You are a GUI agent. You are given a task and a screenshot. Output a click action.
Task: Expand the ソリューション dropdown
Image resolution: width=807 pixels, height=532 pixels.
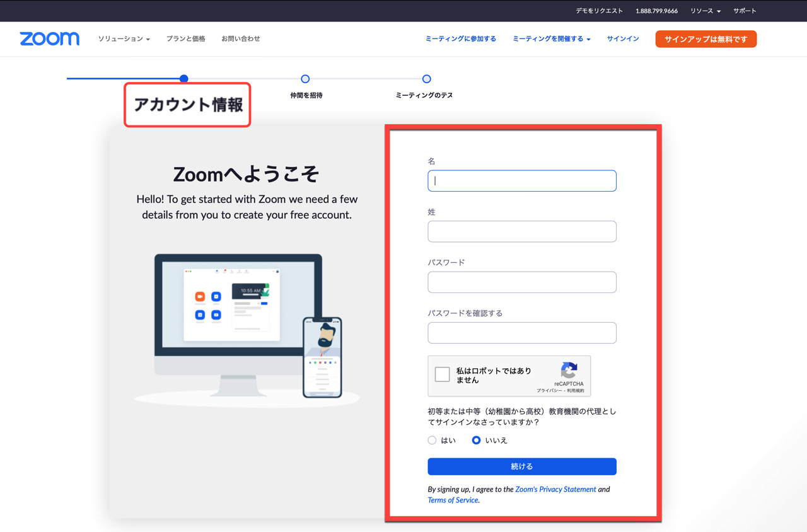click(124, 38)
